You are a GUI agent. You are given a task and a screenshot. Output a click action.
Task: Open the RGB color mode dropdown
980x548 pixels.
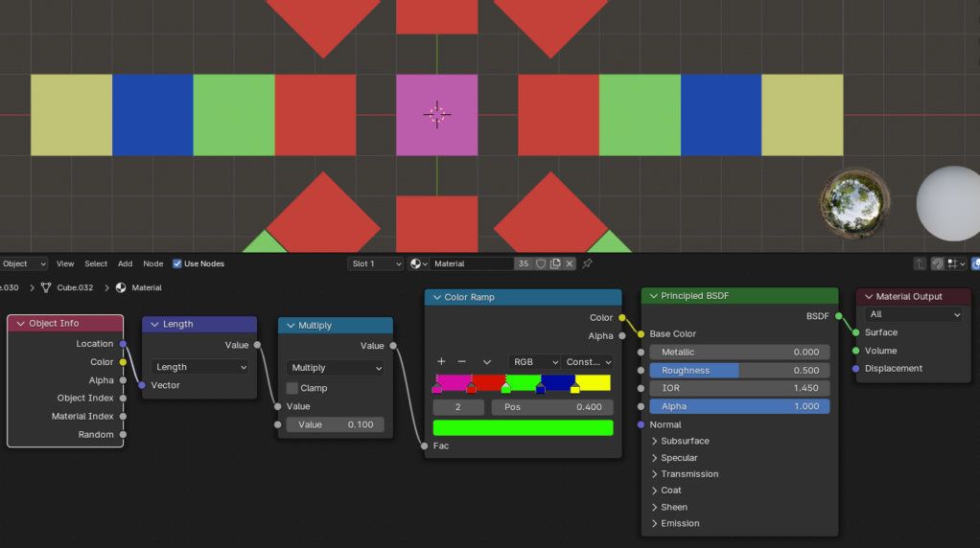point(535,362)
